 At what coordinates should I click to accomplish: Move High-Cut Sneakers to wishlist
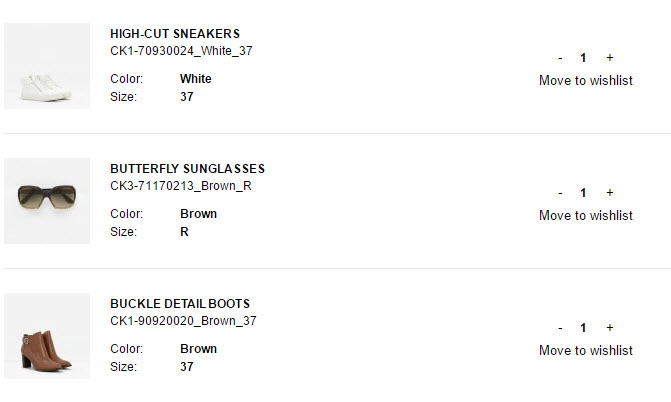click(x=585, y=81)
